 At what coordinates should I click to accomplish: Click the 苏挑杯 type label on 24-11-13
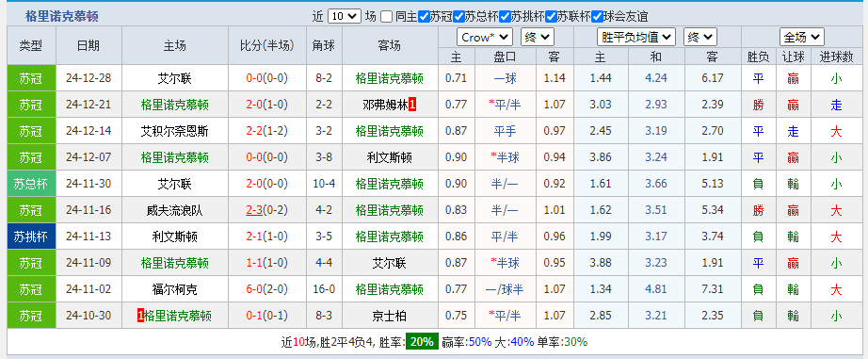(32, 237)
